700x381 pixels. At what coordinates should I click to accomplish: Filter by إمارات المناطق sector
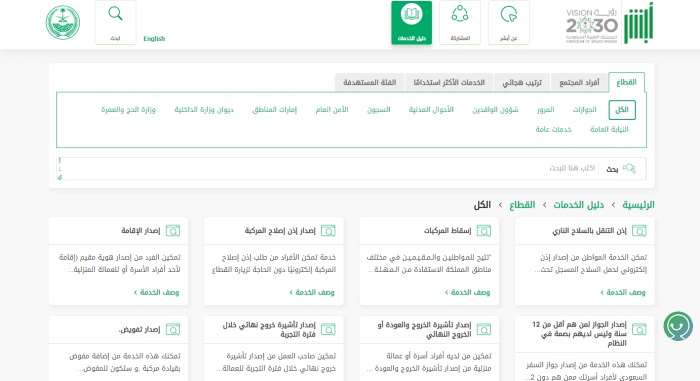274,110
